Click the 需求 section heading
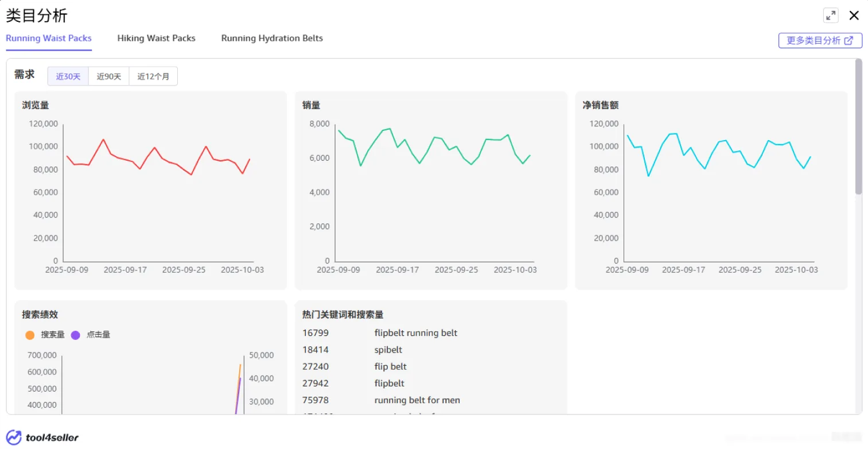This screenshot has width=868, height=449. click(x=25, y=75)
